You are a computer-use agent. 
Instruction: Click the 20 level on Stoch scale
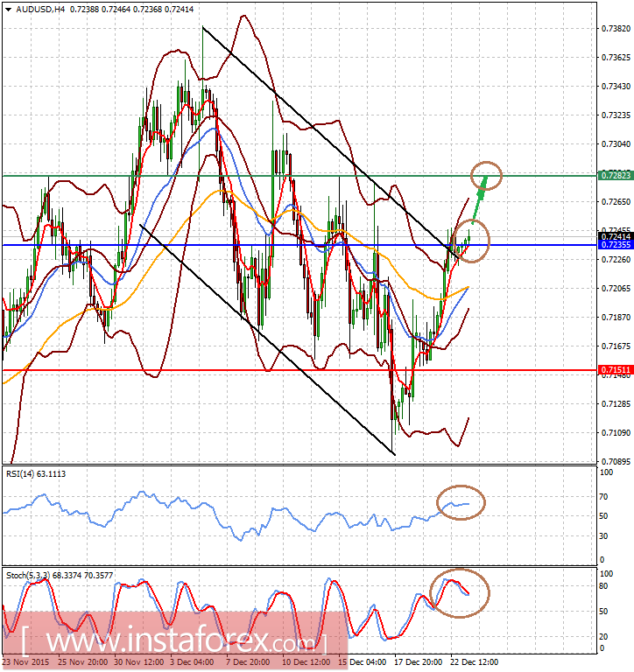coord(603,637)
